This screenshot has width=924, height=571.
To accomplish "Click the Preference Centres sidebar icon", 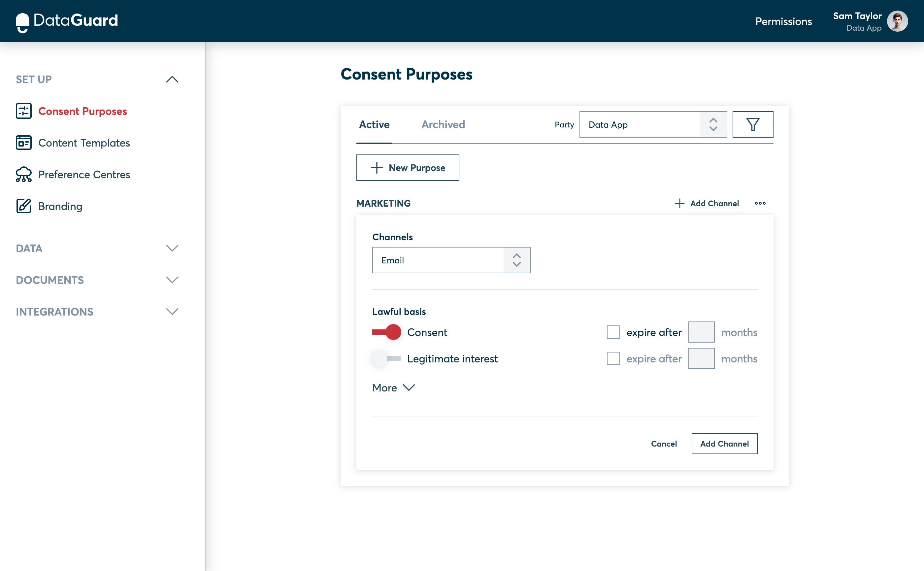I will (x=23, y=174).
